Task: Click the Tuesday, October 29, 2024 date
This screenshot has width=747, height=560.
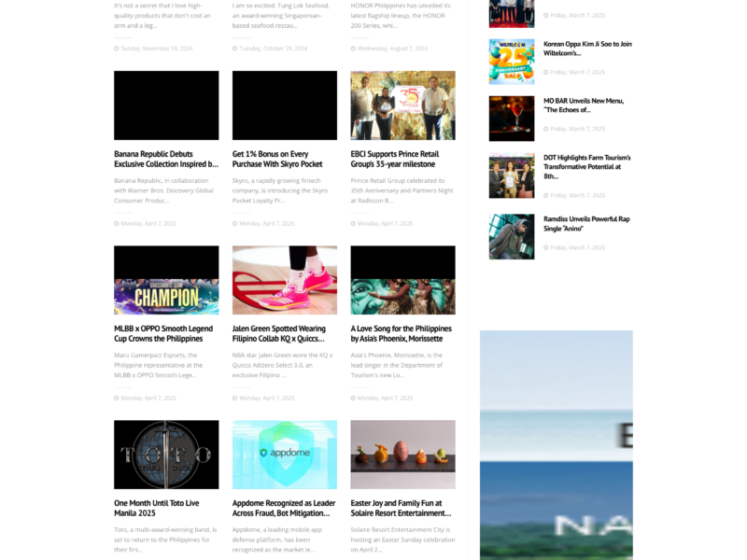Action: click(x=270, y=49)
